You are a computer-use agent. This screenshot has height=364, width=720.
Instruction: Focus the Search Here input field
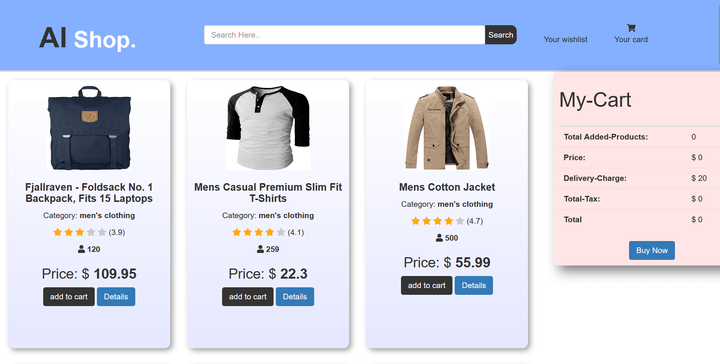(344, 35)
